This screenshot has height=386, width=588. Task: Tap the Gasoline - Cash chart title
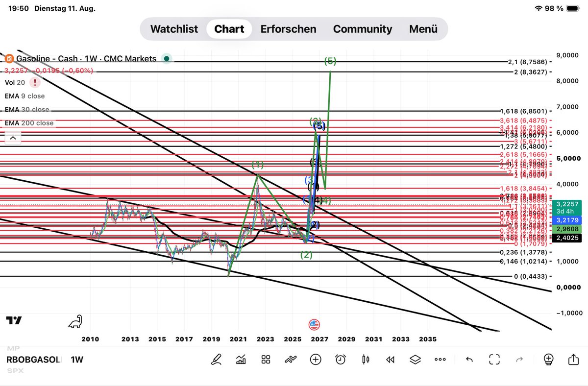[86, 59]
